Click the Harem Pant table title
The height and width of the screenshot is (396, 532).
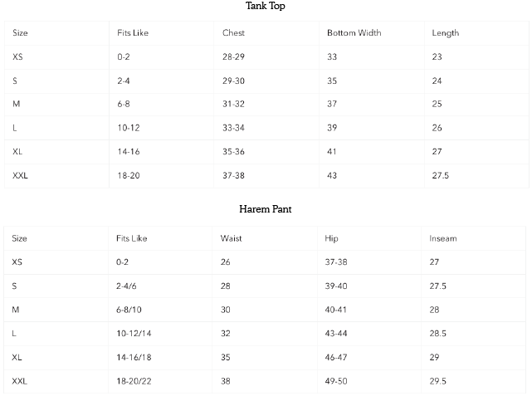(x=266, y=209)
